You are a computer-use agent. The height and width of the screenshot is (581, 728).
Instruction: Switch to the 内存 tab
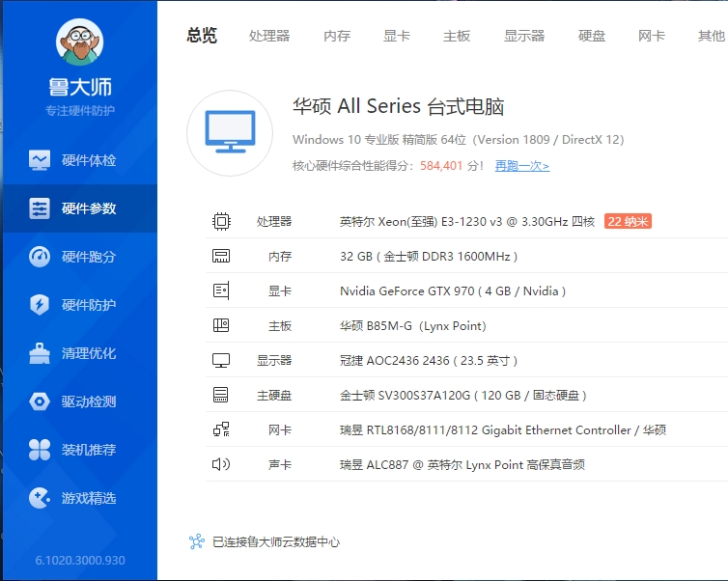click(x=337, y=36)
